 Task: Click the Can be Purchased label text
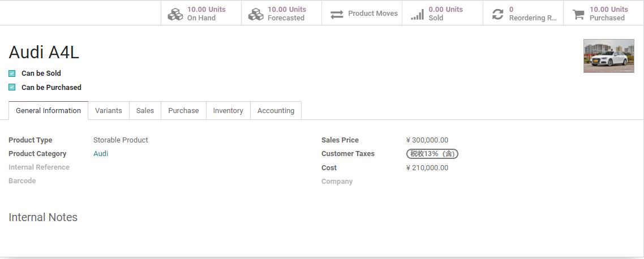coord(51,87)
